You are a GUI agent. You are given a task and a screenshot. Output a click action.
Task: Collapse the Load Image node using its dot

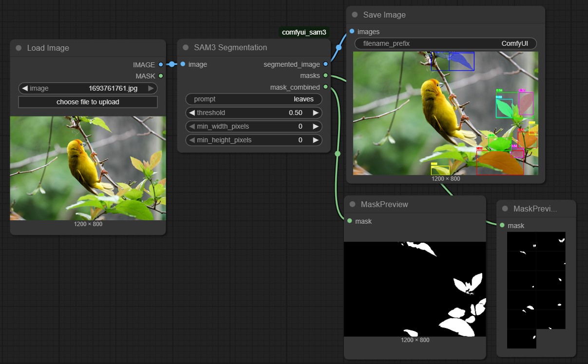click(19, 48)
